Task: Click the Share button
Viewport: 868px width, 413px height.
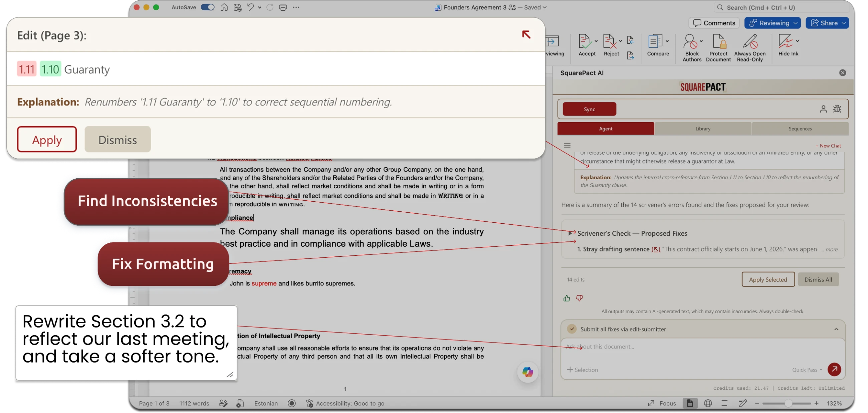Action: tap(827, 23)
